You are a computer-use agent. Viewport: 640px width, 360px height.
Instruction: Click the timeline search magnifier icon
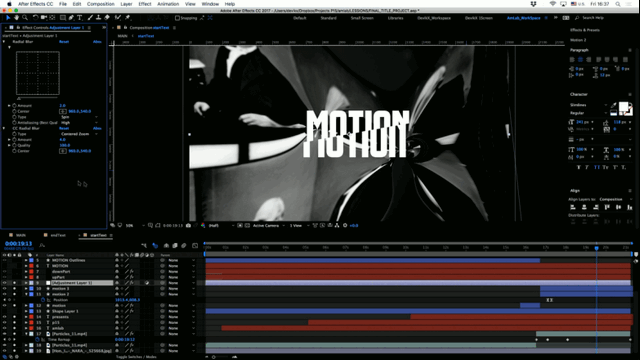pyautogui.click(x=42, y=245)
